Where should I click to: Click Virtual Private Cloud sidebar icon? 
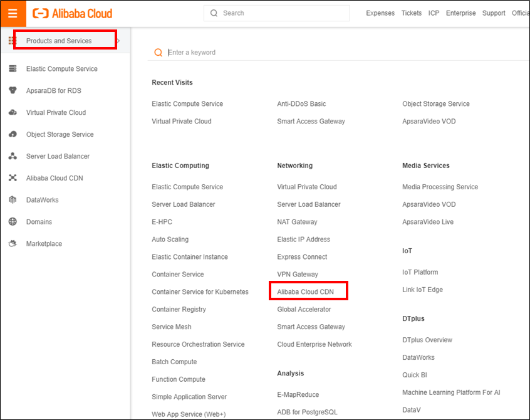click(13, 113)
